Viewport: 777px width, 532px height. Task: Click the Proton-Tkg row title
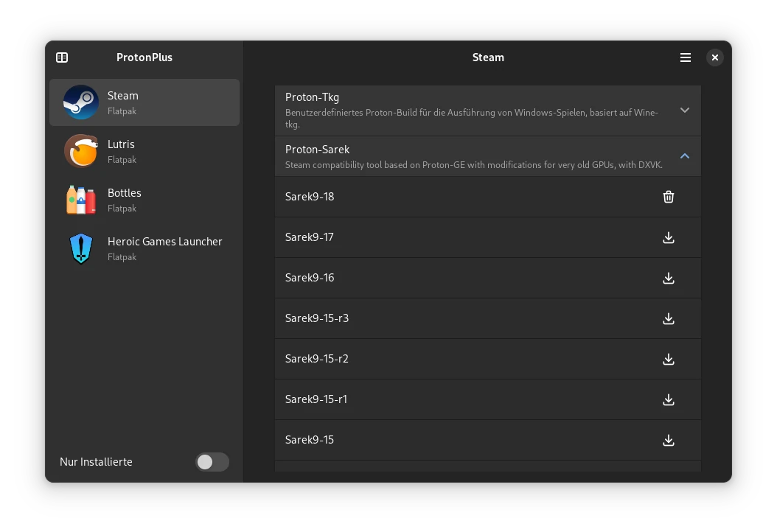click(x=312, y=97)
